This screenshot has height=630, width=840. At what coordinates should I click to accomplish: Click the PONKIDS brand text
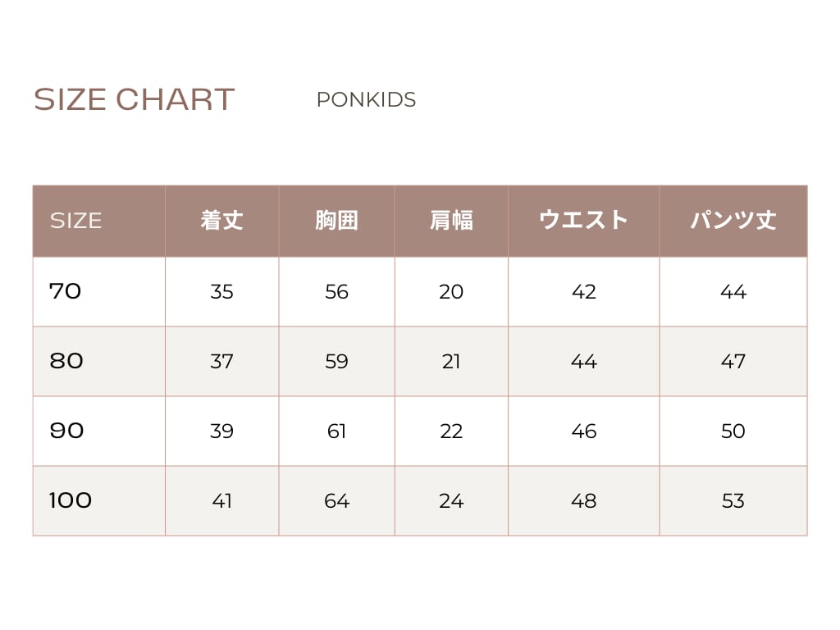366,100
